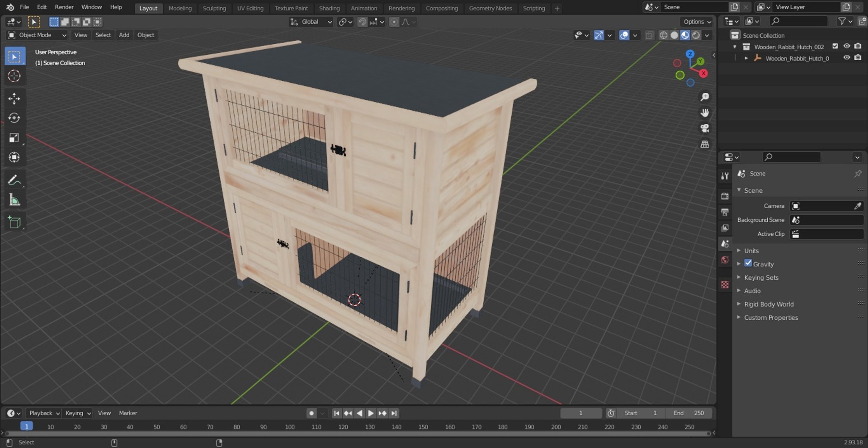Open the Output properties tab icon
Screen dimensions: 868x448
725,212
